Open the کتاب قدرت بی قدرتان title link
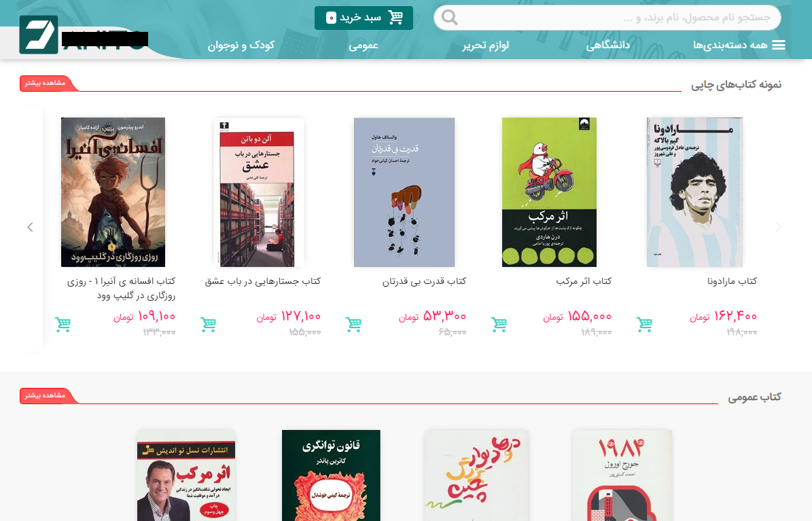This screenshot has height=521, width=812. coord(424,281)
